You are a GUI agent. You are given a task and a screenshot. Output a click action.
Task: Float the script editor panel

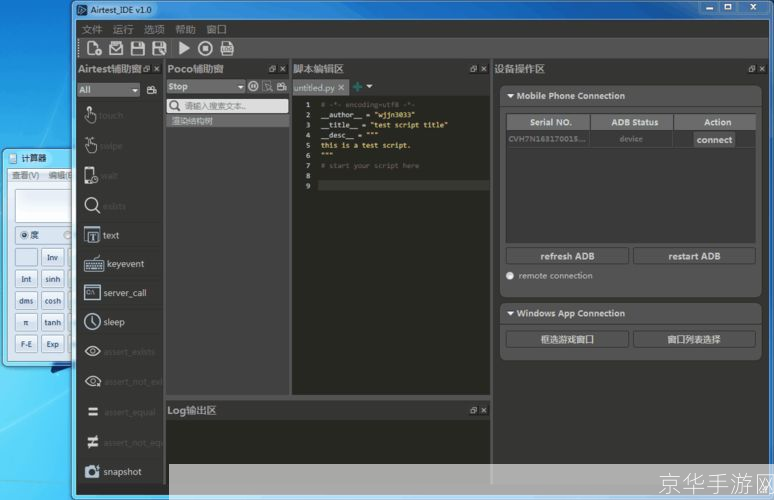pyautogui.click(x=473, y=69)
